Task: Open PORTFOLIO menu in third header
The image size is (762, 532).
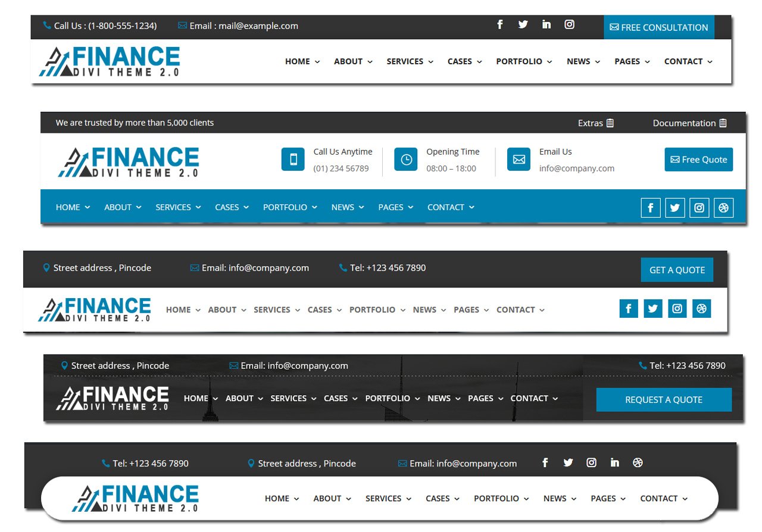Action: 377,309
